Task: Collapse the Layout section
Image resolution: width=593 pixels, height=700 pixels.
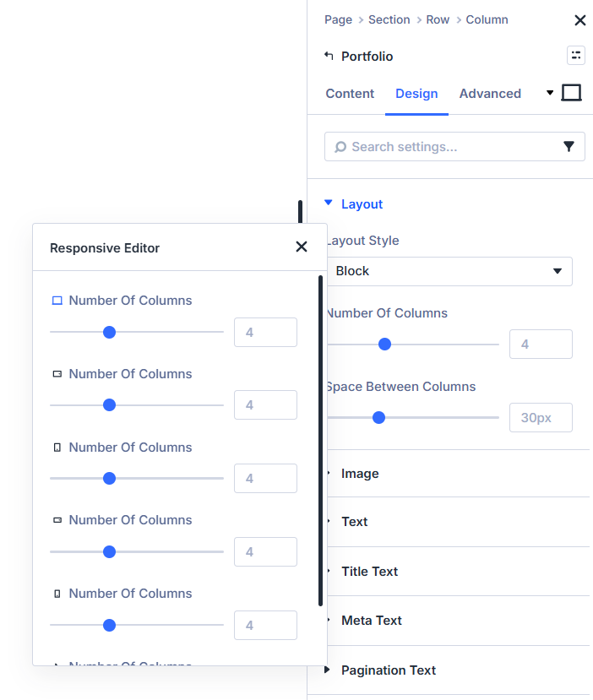Action: pos(329,203)
